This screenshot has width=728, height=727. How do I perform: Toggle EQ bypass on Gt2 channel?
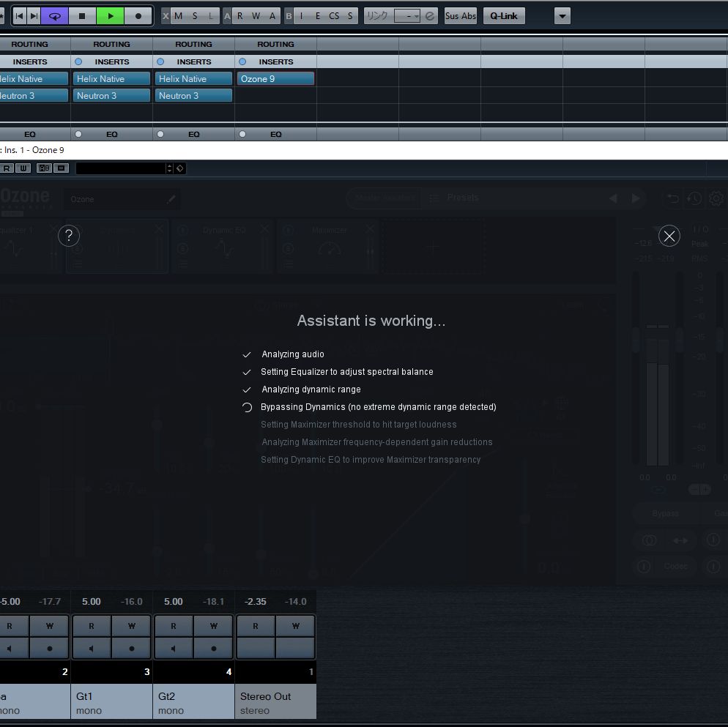point(160,134)
